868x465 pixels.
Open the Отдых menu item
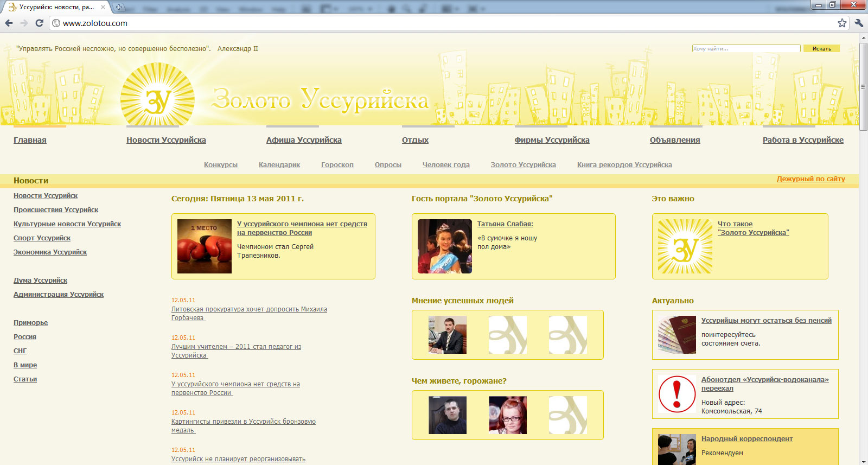point(415,140)
